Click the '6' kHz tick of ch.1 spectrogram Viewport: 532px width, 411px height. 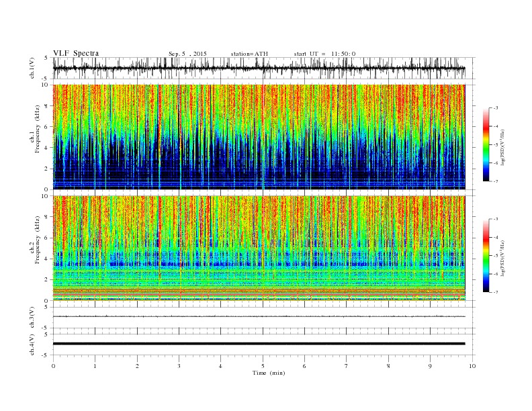[47, 127]
